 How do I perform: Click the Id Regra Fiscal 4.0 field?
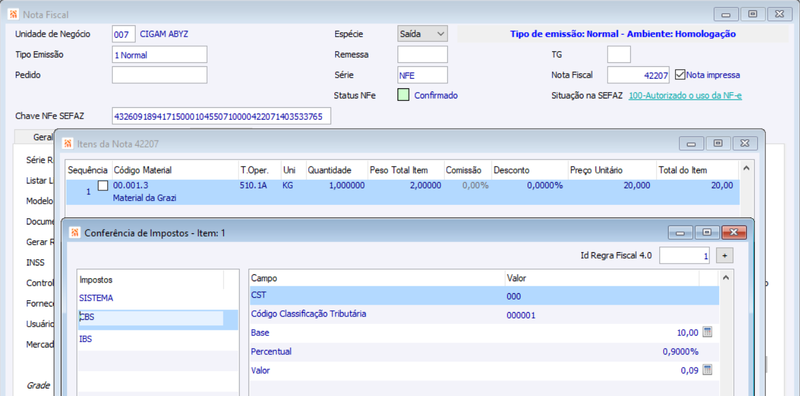[x=685, y=256]
